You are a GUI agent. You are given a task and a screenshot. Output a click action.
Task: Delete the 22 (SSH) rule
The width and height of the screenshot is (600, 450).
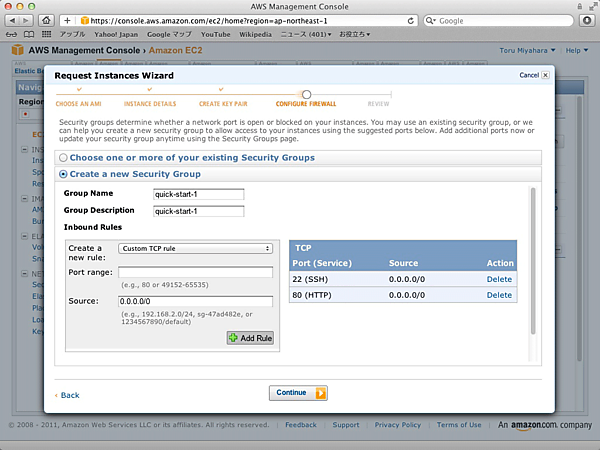(499, 279)
